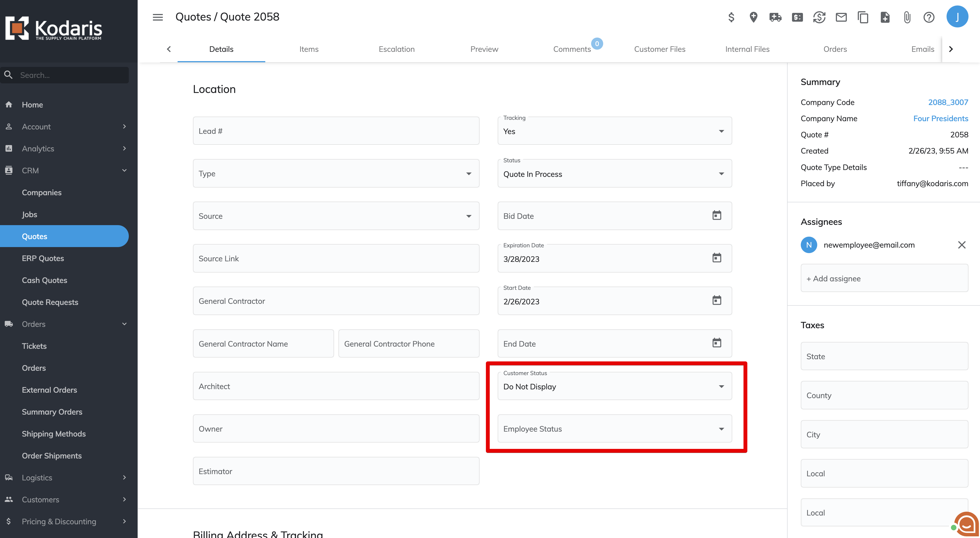
Task: Open Four Presidents company link
Action: [x=941, y=118]
